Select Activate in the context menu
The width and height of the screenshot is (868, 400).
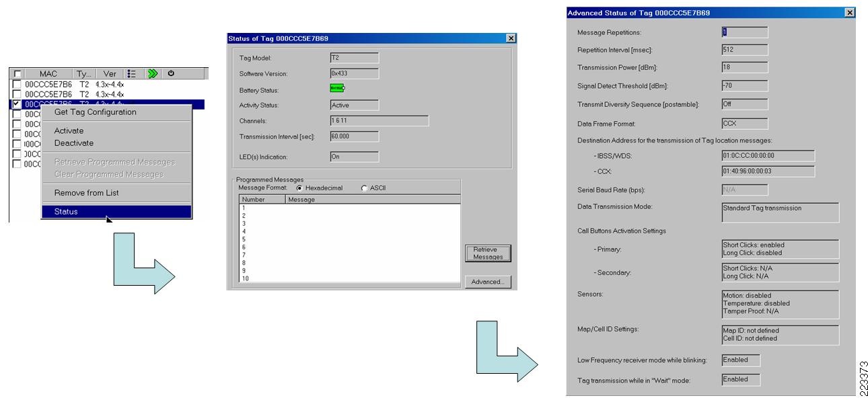point(68,131)
